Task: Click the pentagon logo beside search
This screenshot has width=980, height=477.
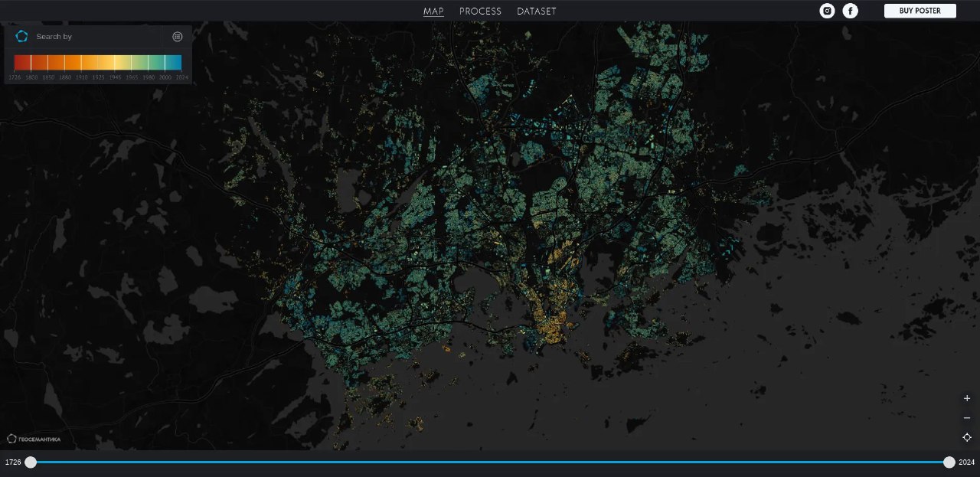Action: [x=21, y=37]
